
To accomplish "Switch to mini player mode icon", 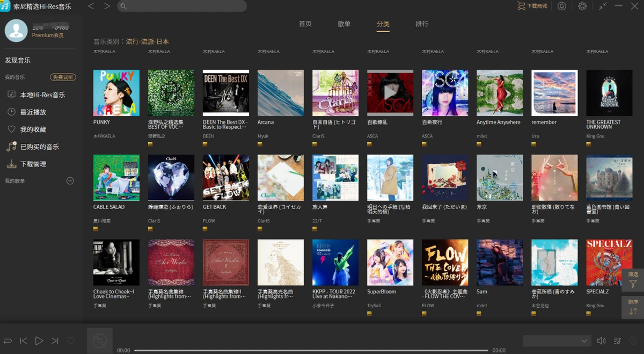I will click(603, 6).
